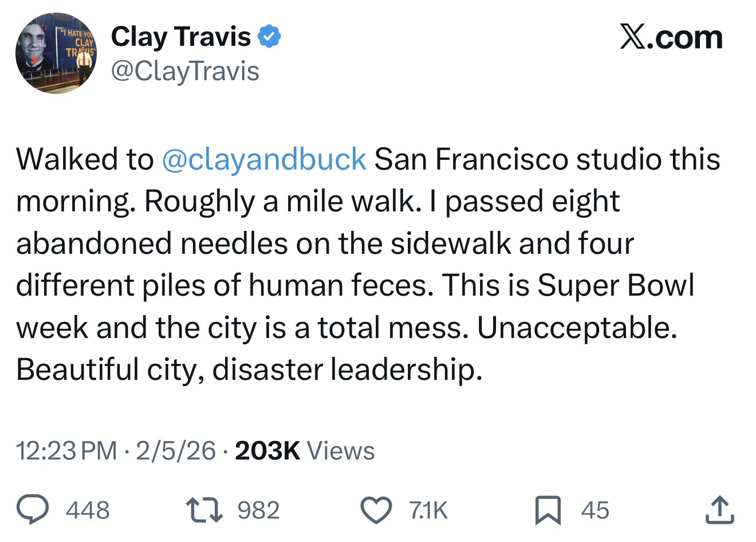Click the blue verified checkmark badge
Image resolution: width=756 pixels, height=542 pixels.
click(x=269, y=37)
